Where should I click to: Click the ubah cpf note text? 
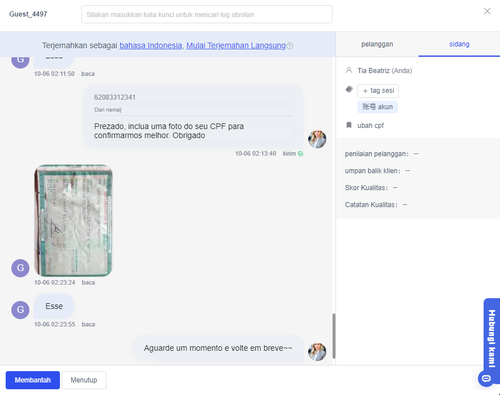(x=370, y=126)
